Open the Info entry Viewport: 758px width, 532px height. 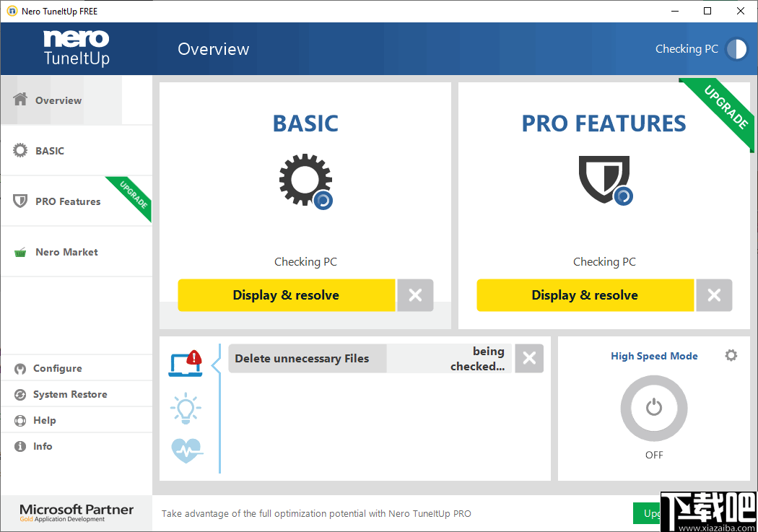[x=77, y=446]
